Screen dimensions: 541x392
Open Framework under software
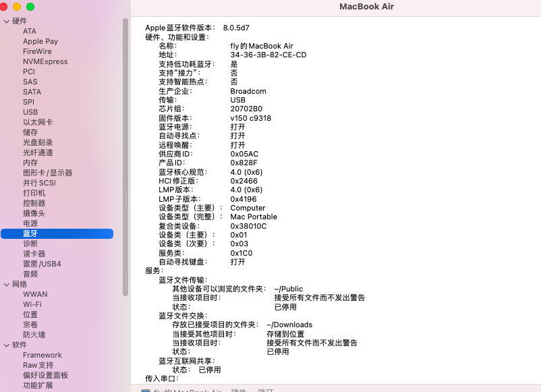point(42,355)
